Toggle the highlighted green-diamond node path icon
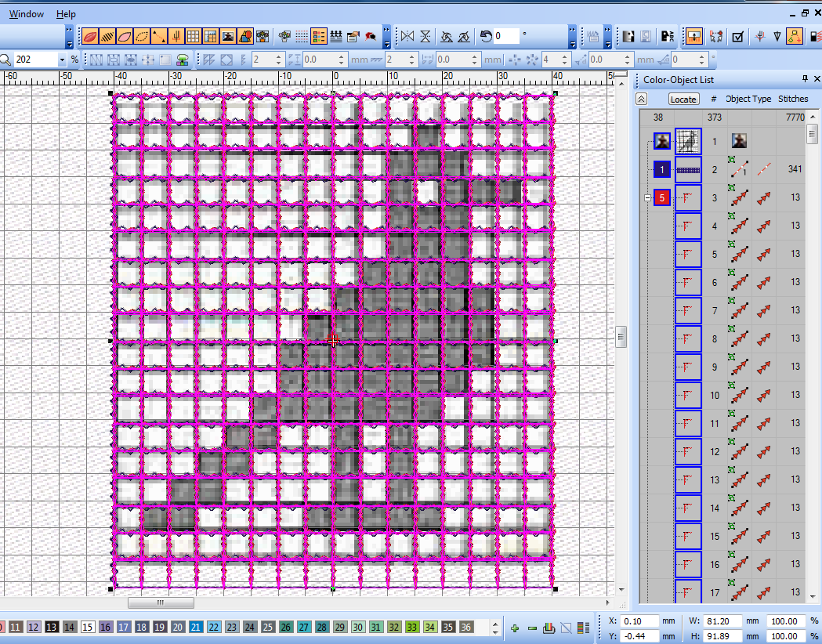The image size is (822, 644). pyautogui.click(x=795, y=37)
